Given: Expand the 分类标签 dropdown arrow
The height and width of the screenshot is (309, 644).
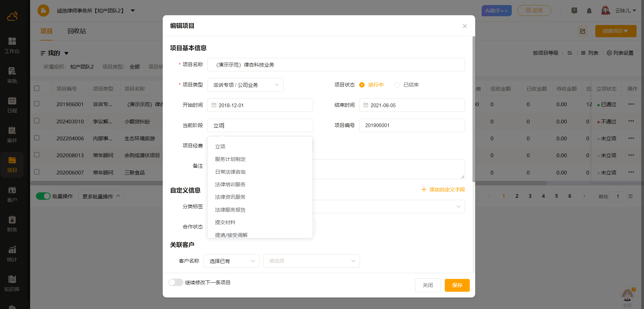Looking at the screenshot, I should [x=458, y=207].
